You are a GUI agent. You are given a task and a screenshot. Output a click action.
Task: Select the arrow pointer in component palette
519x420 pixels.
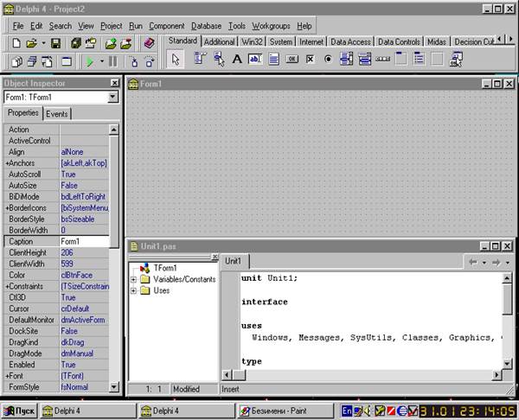(176, 59)
